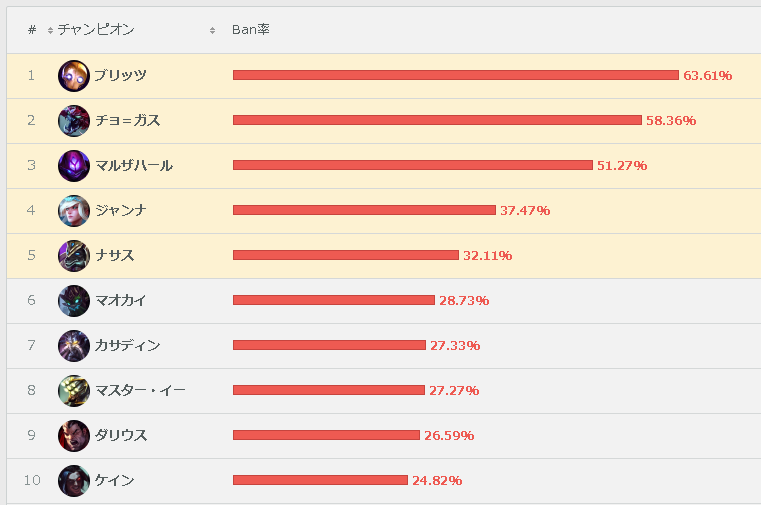Click the カサディン champion portrait
Screen dimensions: 761x505
tap(74, 346)
